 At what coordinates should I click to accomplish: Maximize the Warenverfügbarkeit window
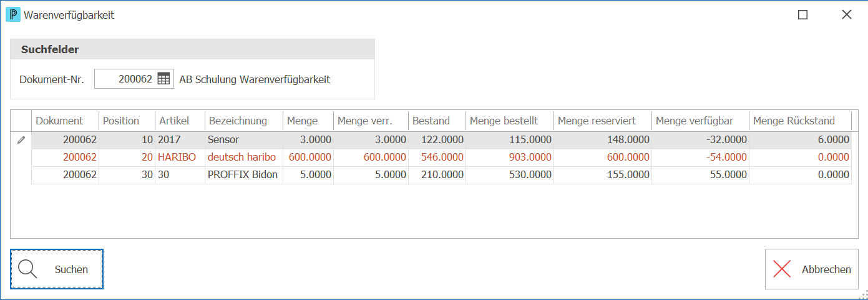(803, 14)
